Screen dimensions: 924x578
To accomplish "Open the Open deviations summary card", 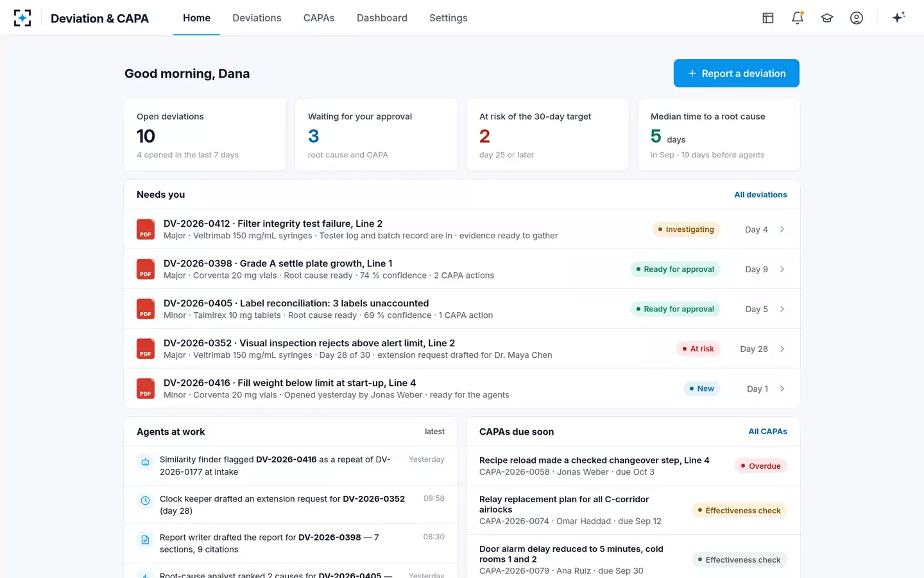I will point(205,134).
